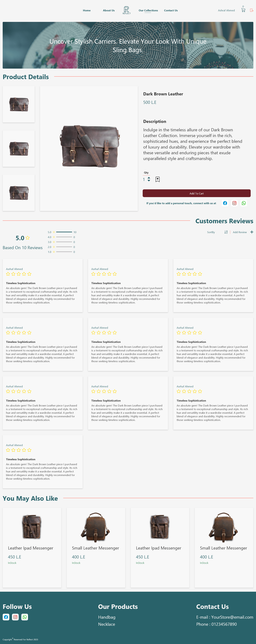Open the About Us nav item
The image size is (256, 644).
[x=109, y=11]
